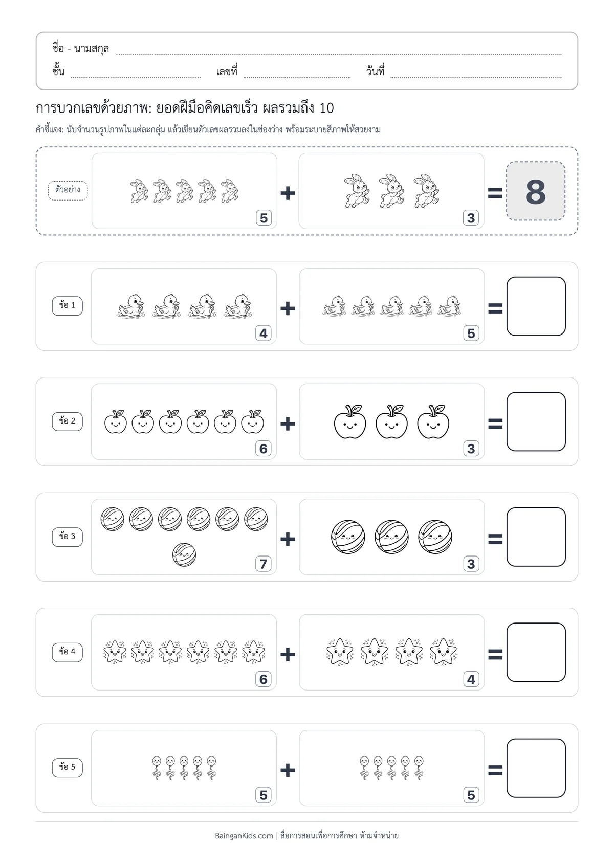The width and height of the screenshot is (614, 868).
Task: Click the first large rabbit in the example
Action: pos(357,191)
